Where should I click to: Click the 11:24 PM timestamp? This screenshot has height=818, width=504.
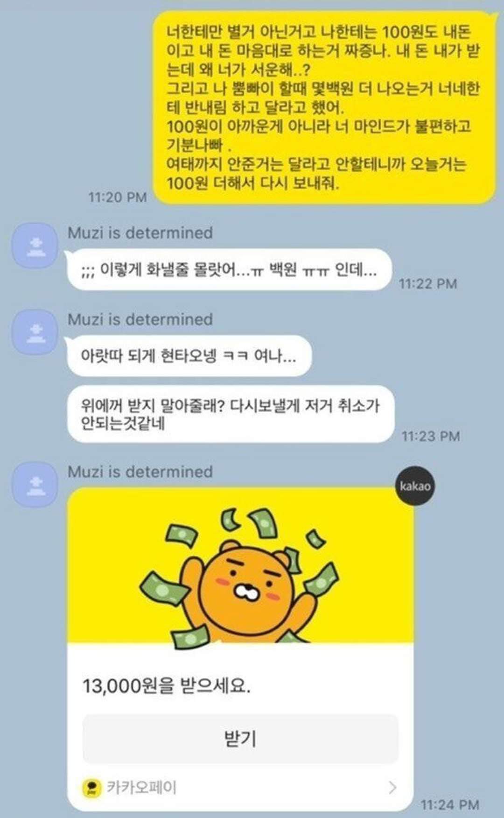pyautogui.click(x=450, y=804)
